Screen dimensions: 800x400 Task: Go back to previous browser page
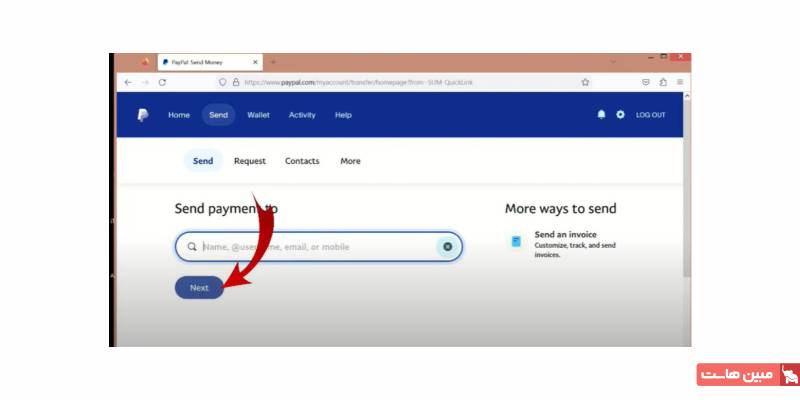point(128,82)
